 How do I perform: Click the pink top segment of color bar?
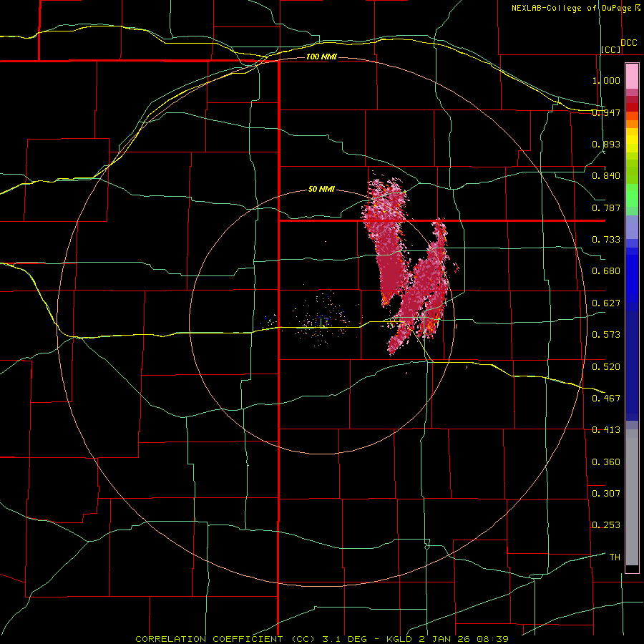632,77
